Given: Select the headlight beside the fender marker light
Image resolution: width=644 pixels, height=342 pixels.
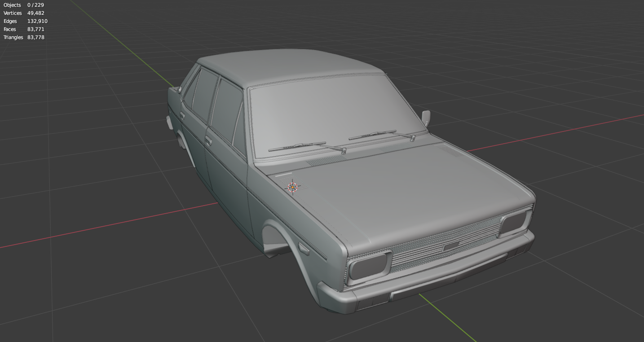Looking at the screenshot, I should tap(368, 267).
